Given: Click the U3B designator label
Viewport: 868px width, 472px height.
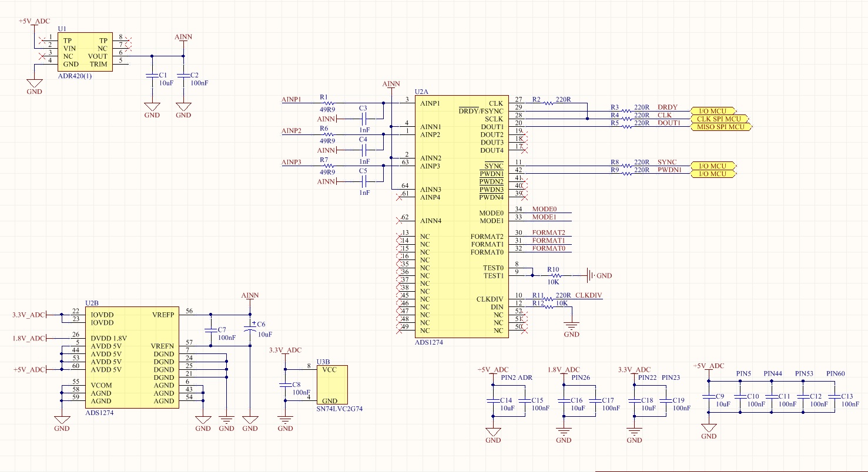Looking at the screenshot, I should point(323,362).
